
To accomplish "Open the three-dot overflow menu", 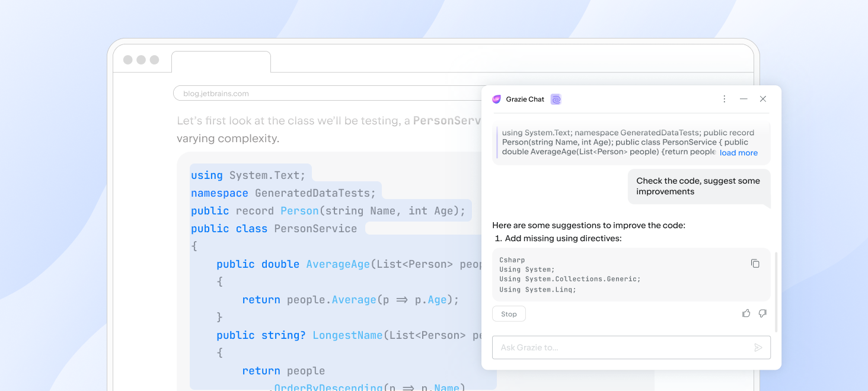I will 724,99.
